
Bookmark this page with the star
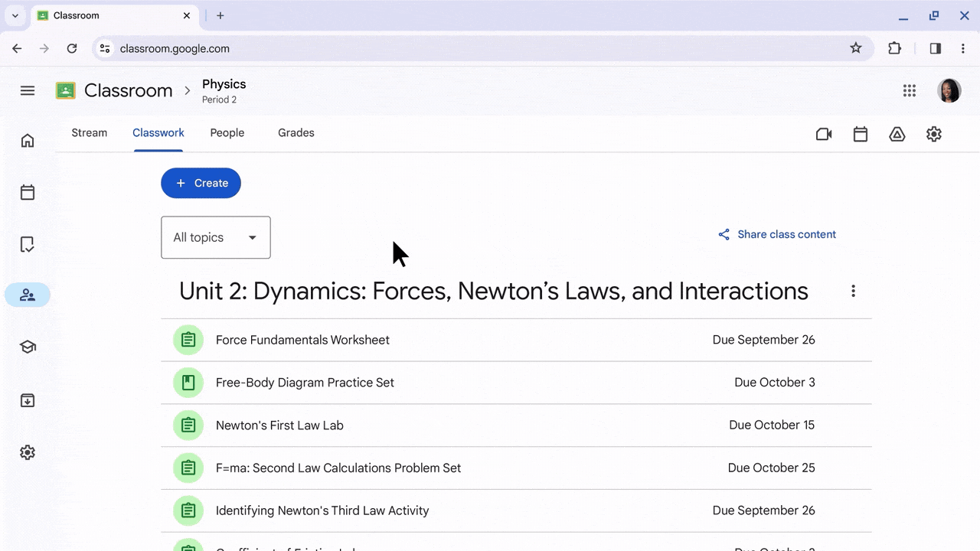pos(856,48)
